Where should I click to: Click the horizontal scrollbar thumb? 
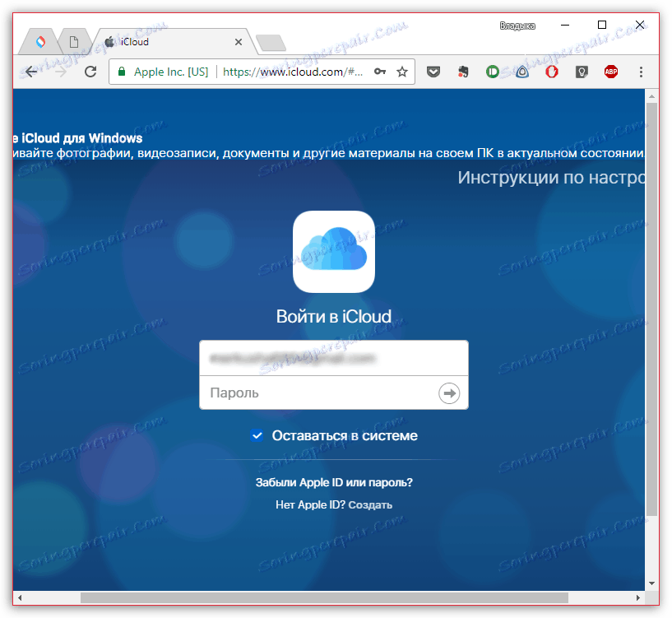pyautogui.click(x=324, y=597)
